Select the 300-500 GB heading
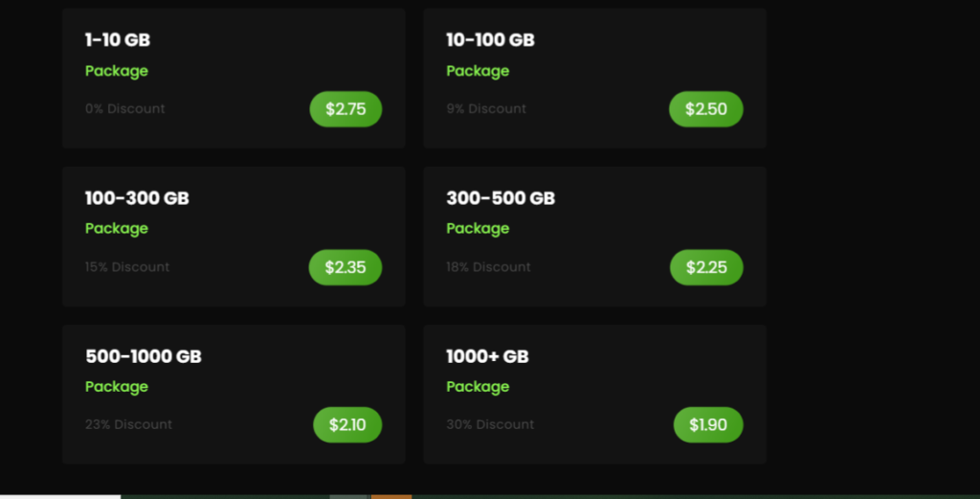The height and width of the screenshot is (499, 980). coord(501,198)
